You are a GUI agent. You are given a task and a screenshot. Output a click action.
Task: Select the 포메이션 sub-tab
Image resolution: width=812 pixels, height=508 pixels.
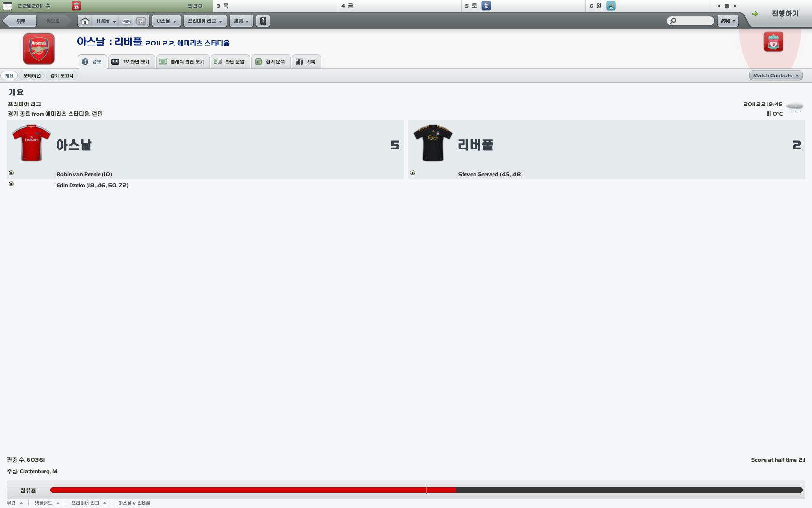(32, 75)
